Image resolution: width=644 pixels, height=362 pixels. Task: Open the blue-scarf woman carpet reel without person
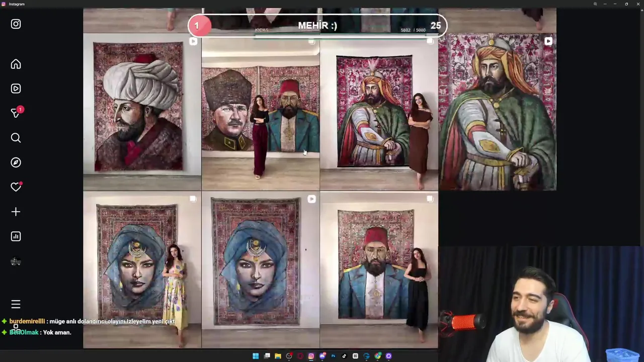pyautogui.click(x=260, y=269)
